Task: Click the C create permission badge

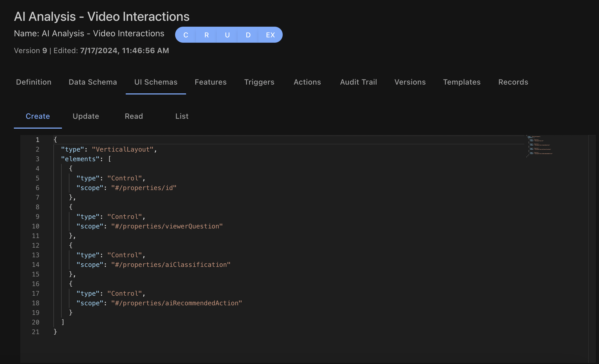Action: (x=186, y=35)
